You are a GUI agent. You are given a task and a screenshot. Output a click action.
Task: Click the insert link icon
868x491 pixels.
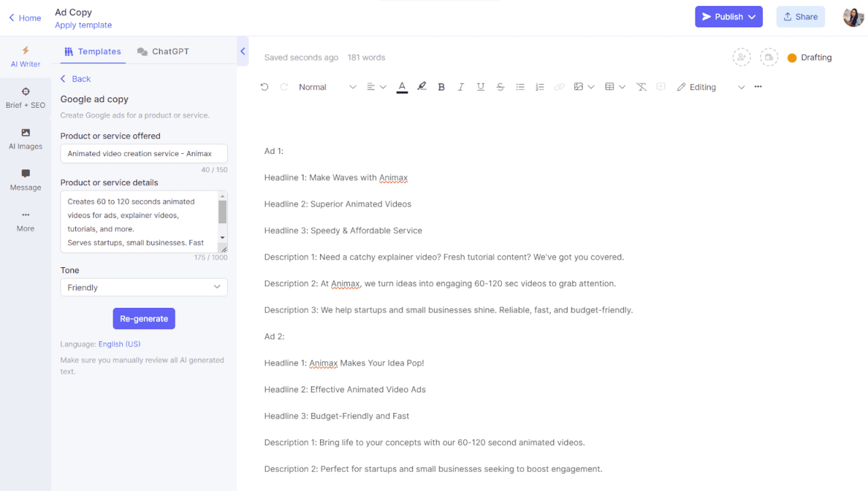559,87
